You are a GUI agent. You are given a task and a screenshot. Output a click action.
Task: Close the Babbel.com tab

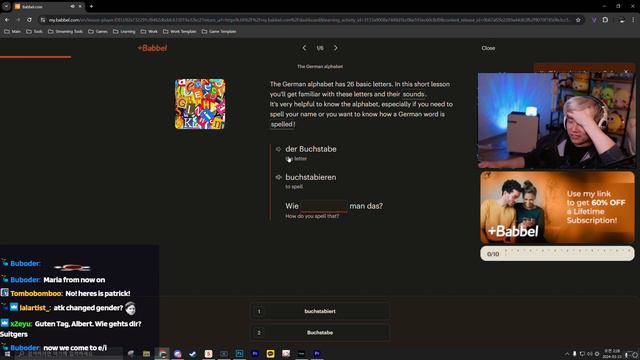point(80,7)
